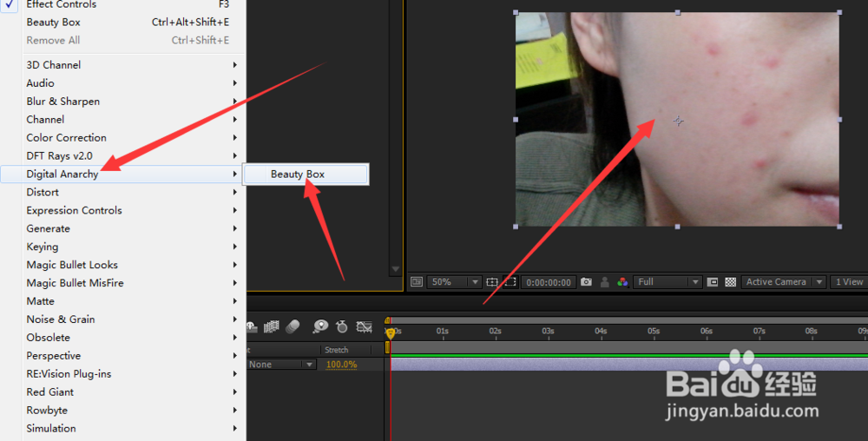Select the top-right layer transform handle
The height and width of the screenshot is (441, 868).
(x=839, y=12)
